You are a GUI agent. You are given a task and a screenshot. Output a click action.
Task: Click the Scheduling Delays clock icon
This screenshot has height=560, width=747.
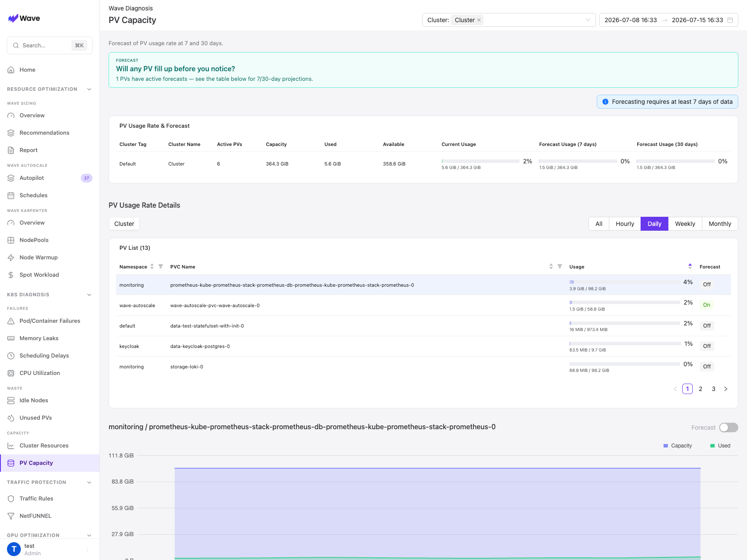11,356
